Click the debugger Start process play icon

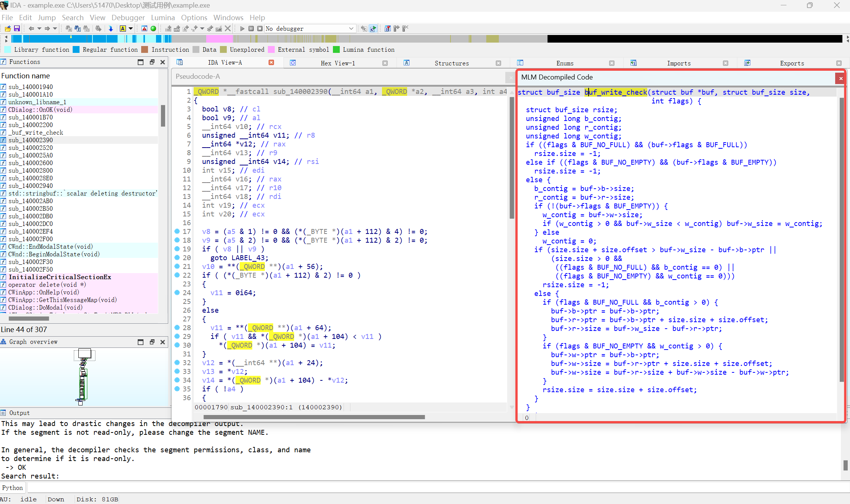click(x=242, y=29)
